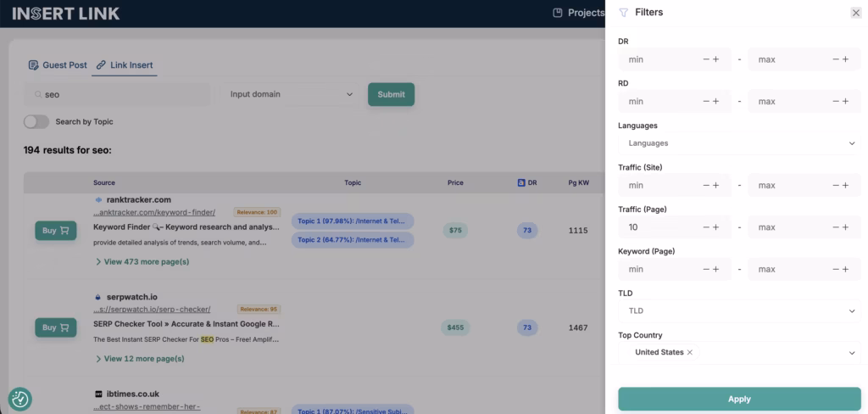This screenshot has height=414, width=868.
Task: Click the plus icon for DR min
Action: click(715, 59)
